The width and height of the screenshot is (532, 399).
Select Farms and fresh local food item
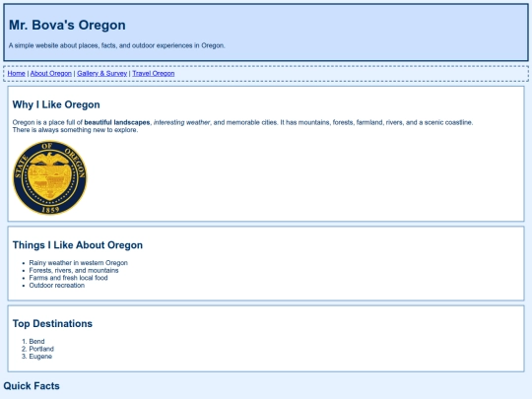click(x=68, y=278)
